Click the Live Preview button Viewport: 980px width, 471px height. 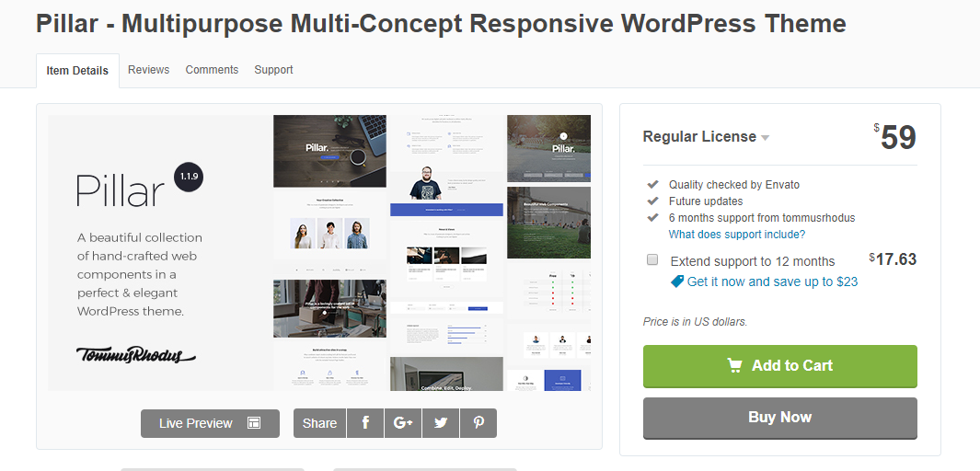coord(210,423)
